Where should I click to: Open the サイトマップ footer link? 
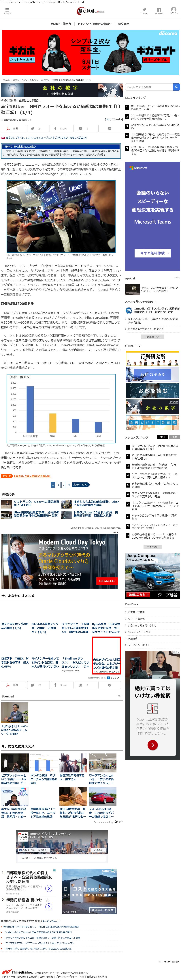point(164,962)
